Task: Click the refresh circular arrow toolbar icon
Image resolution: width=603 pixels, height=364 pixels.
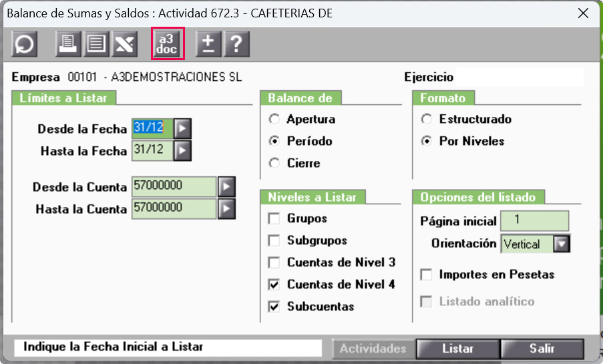Action: [24, 44]
